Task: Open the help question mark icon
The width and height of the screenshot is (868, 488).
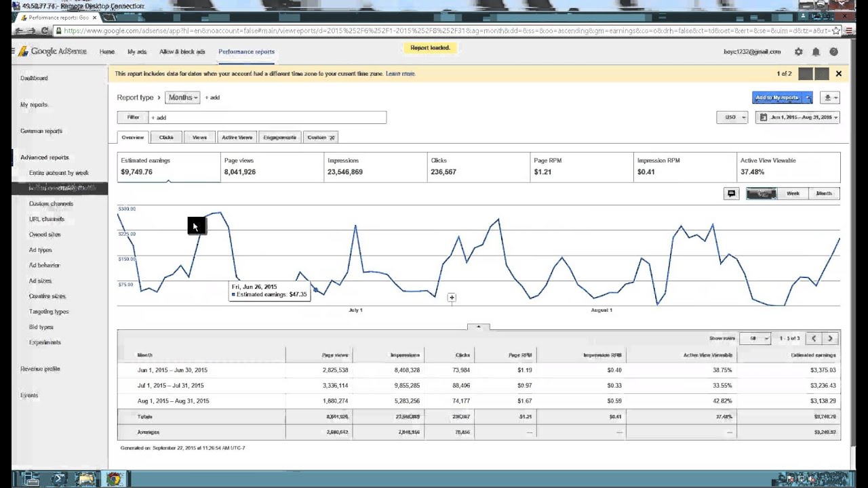Action: click(833, 52)
